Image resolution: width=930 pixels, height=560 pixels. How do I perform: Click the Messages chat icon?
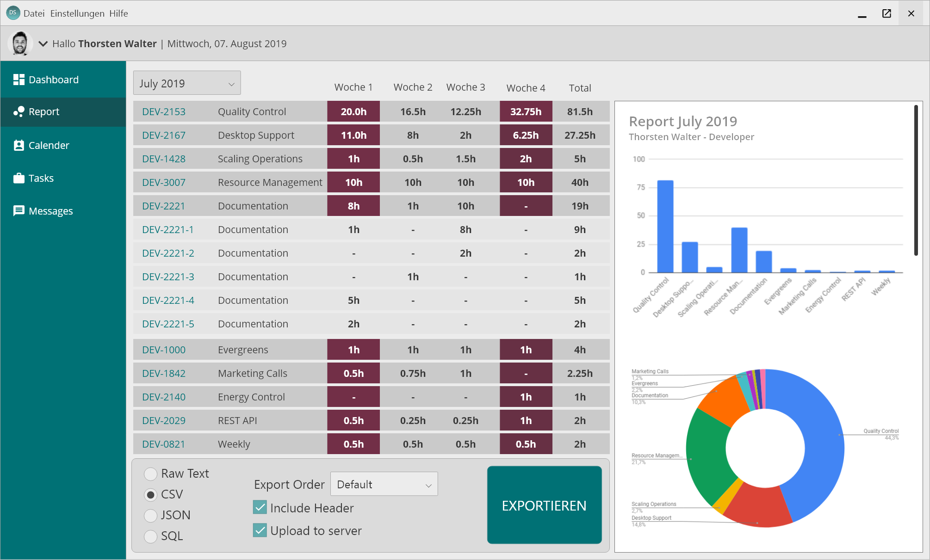[19, 211]
